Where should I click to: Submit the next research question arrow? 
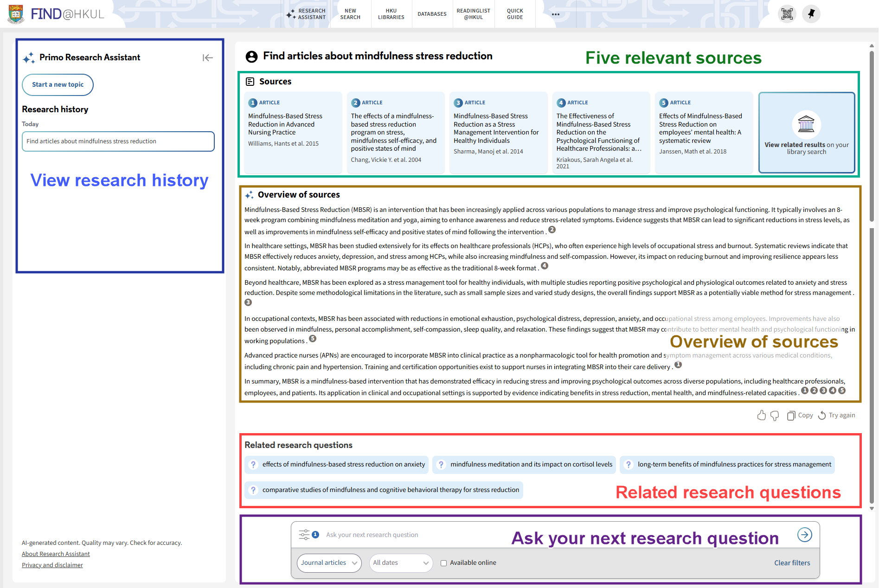coord(805,535)
